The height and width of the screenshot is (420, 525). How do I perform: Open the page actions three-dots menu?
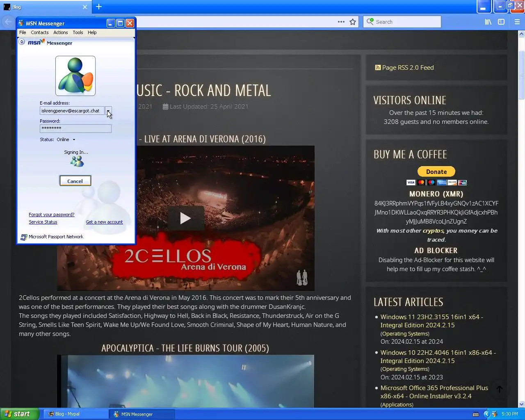pyautogui.click(x=341, y=22)
